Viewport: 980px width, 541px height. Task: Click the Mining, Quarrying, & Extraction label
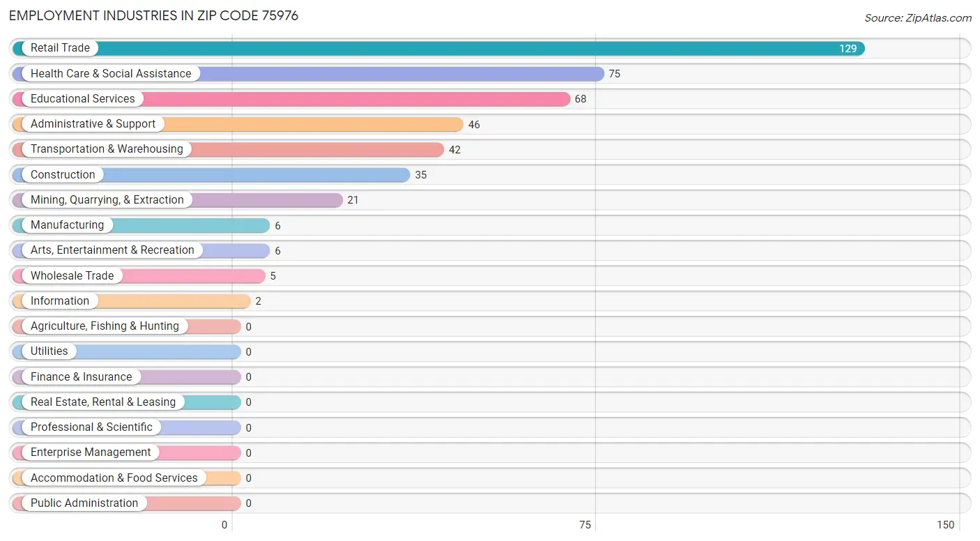[107, 199]
